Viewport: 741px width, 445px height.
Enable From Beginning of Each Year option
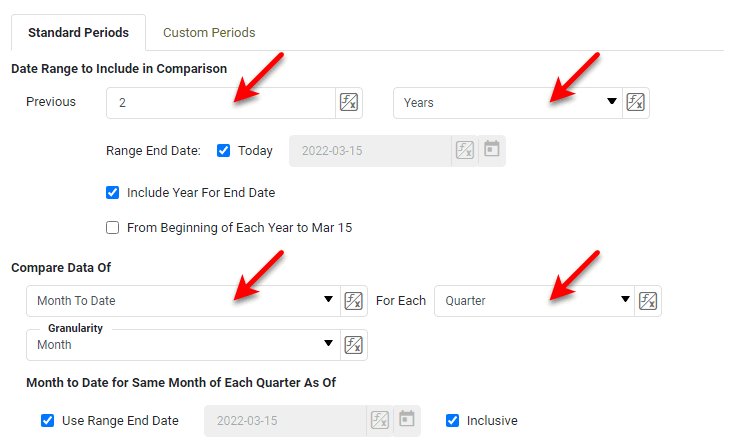(113, 227)
